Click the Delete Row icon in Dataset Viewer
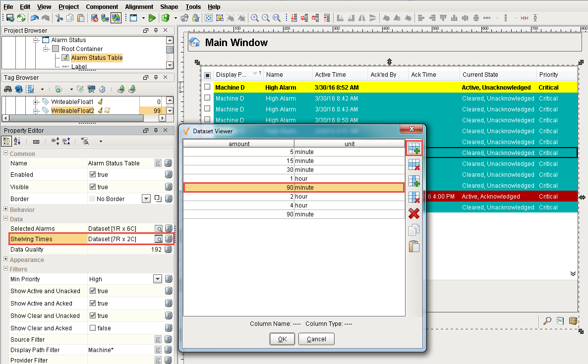The width and height of the screenshot is (588, 364). click(414, 165)
